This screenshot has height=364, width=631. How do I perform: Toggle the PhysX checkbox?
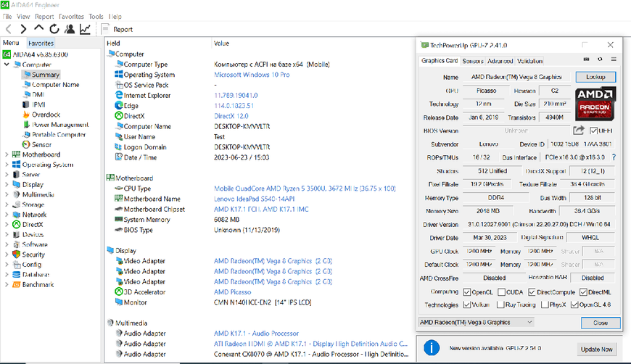[x=545, y=305]
